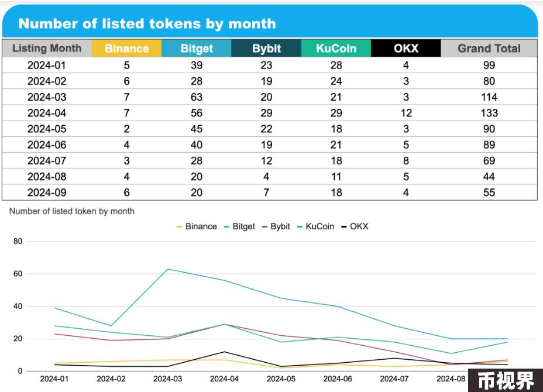Click the 2024-06 row label in the table

47,145
